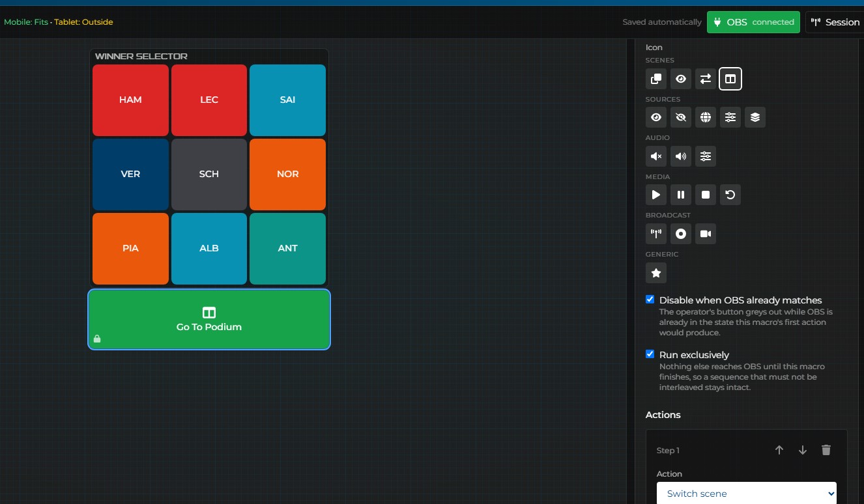Open the Switch scene action dropdown
Viewport: 864px width, 504px height.
click(747, 494)
